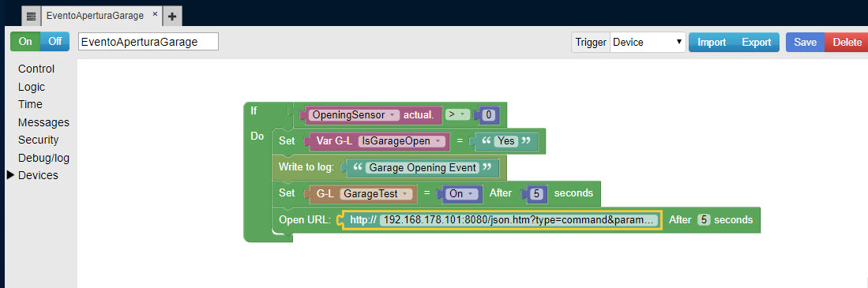The height and width of the screenshot is (288, 868).
Task: Open the event list menu icon
Action: pos(31,17)
